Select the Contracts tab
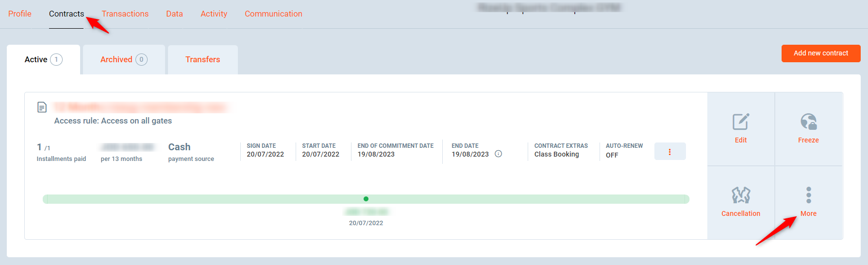Image resolution: width=868 pixels, height=265 pixels. [x=67, y=14]
